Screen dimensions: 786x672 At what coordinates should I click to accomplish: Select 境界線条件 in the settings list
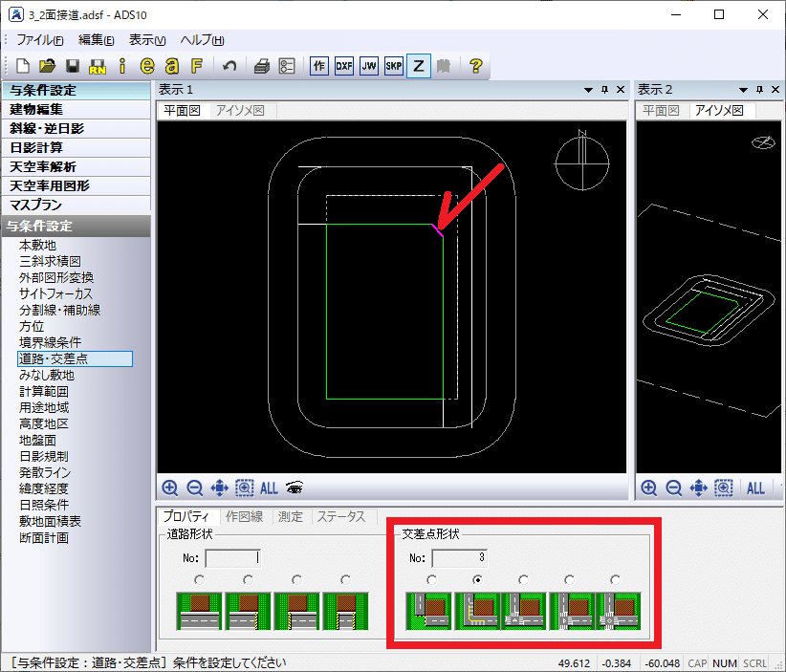50,342
